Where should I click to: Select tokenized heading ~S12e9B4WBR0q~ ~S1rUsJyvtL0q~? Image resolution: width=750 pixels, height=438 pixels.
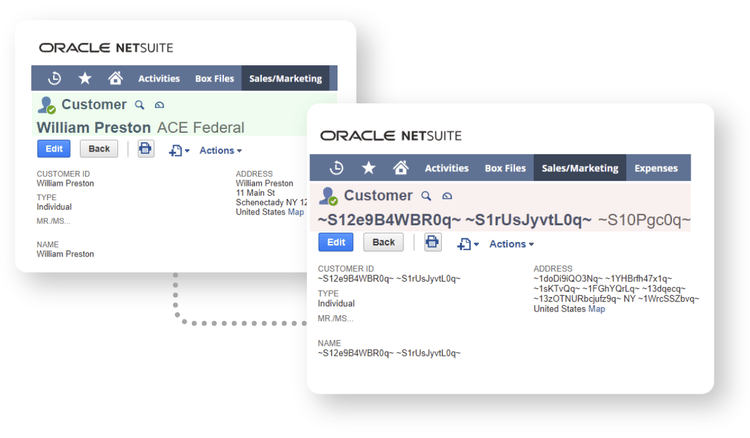pos(454,220)
